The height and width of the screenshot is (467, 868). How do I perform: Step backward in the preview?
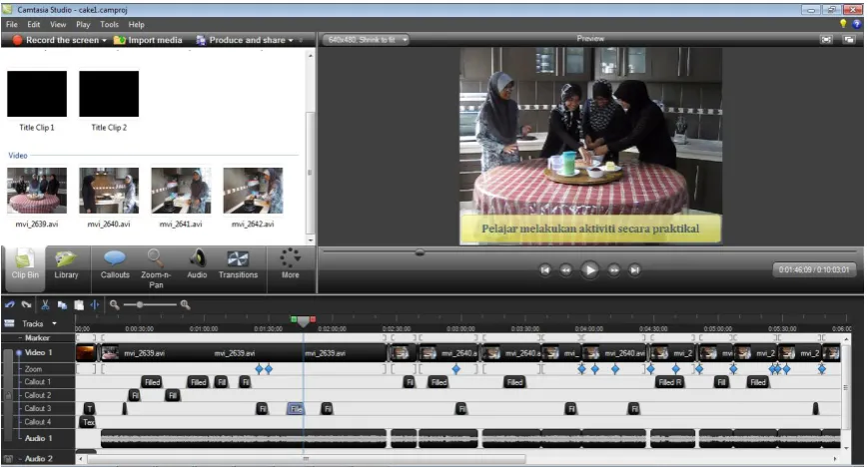(565, 270)
